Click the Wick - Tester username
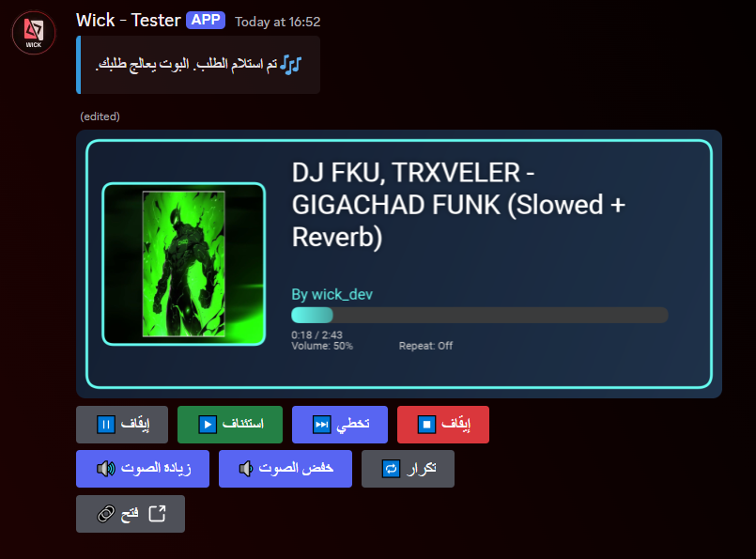This screenshot has width=756, height=559. 129,21
